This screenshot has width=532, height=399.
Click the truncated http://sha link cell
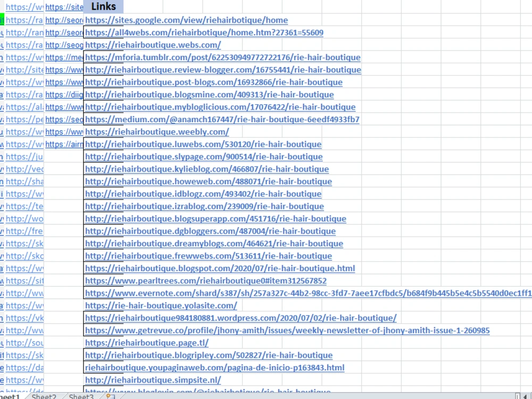24,181
